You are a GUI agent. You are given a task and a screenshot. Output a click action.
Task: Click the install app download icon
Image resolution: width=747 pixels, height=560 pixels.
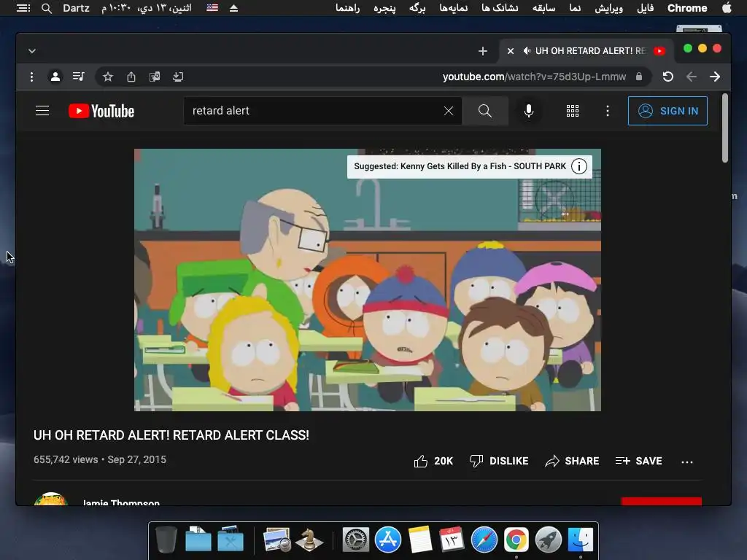[178, 77]
